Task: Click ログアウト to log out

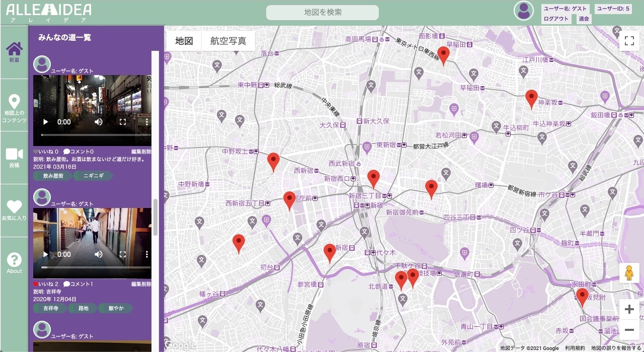Action: 555,19
